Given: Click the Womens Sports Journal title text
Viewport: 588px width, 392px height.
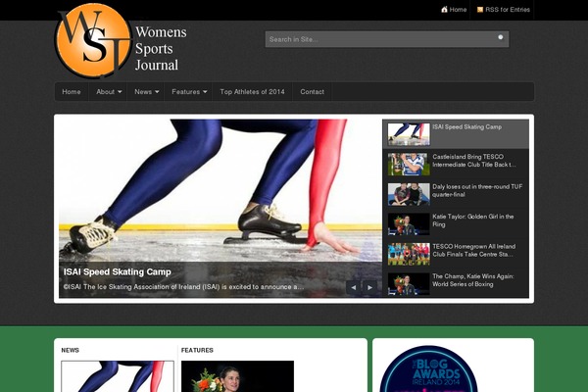Looking at the screenshot, I should 161,49.
